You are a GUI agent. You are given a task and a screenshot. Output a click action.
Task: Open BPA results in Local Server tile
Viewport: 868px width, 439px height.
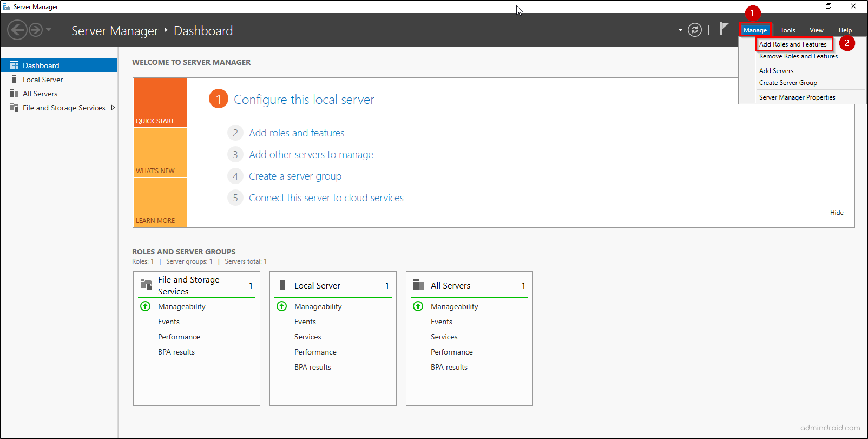pyautogui.click(x=313, y=367)
